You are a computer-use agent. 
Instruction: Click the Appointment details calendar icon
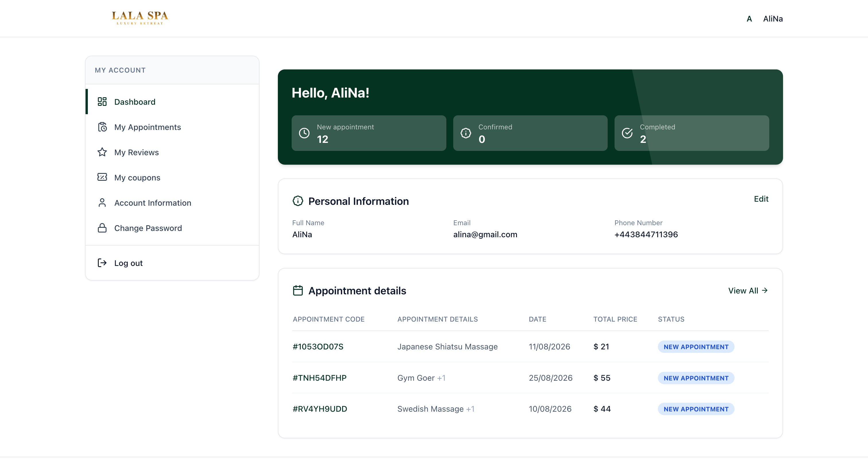[298, 290]
